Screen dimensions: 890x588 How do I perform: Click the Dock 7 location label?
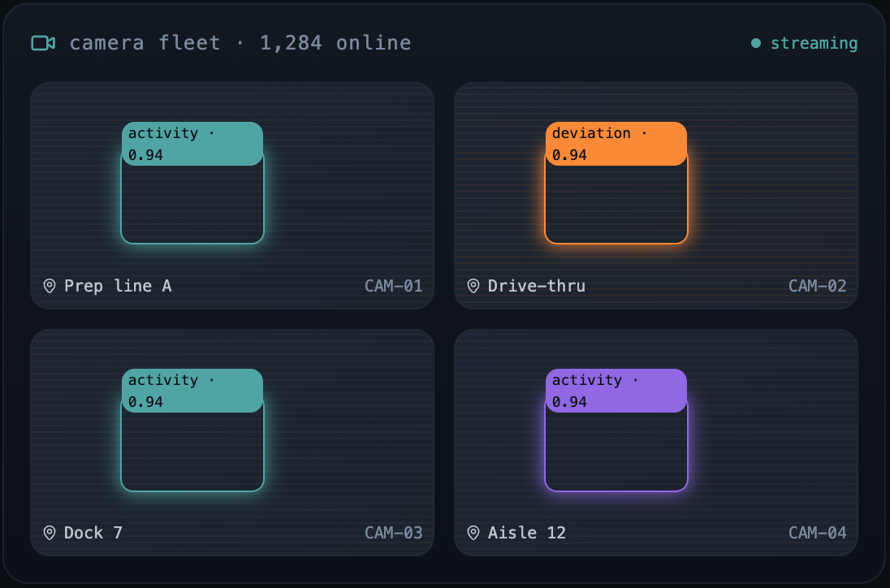click(93, 533)
